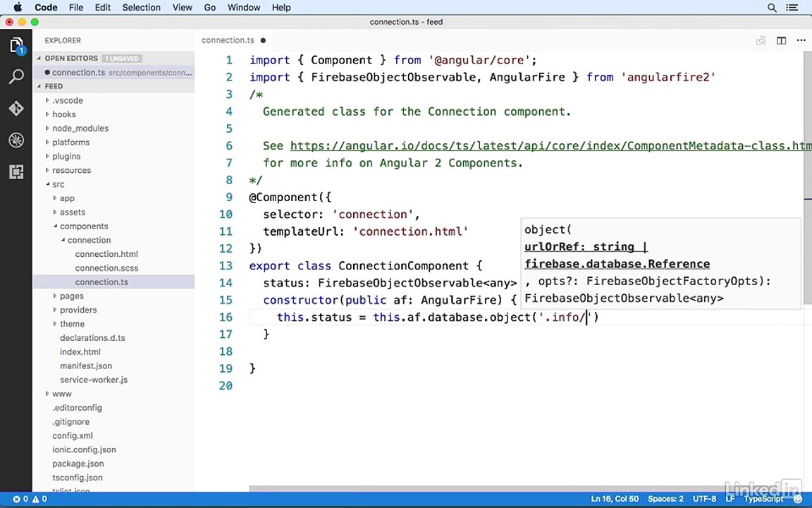The height and width of the screenshot is (508, 812).
Task: Open Spotlight search in menu bar
Action: click(772, 7)
